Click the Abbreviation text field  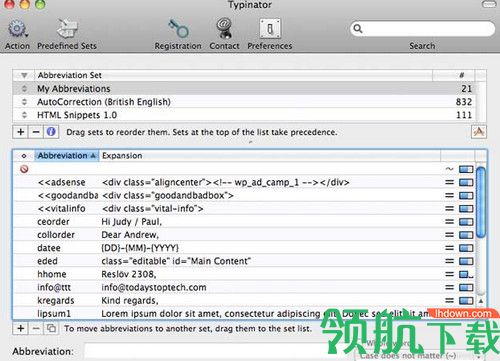(x=217, y=351)
